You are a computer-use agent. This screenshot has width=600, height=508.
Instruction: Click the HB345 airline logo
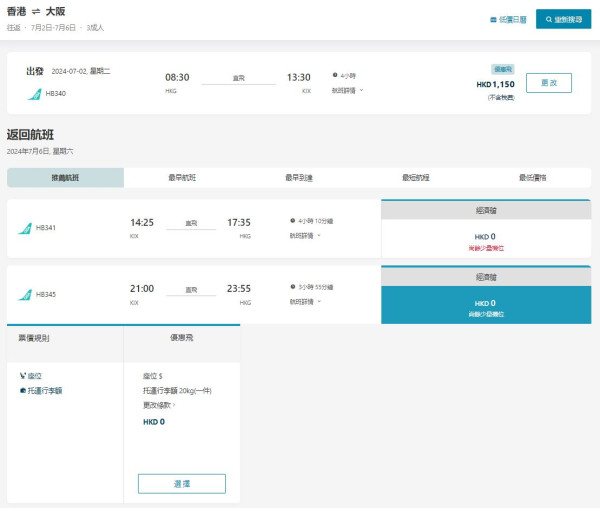click(x=25, y=295)
